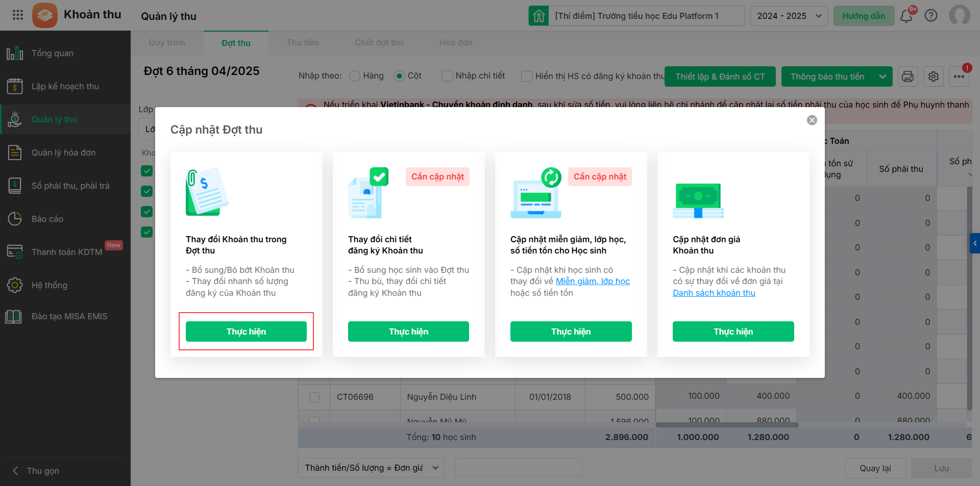Click the notification bell icon
Image resolution: width=980 pixels, height=486 pixels.
(x=906, y=16)
